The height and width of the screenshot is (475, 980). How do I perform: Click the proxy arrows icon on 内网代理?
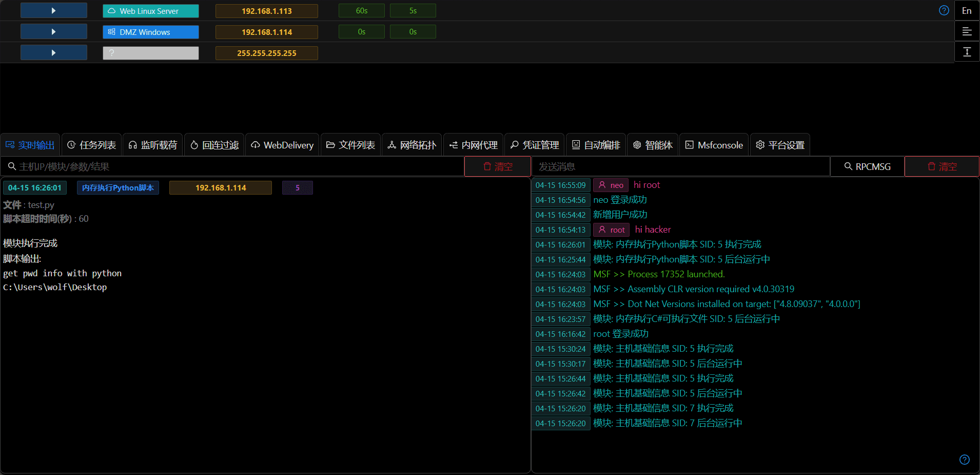tap(453, 145)
